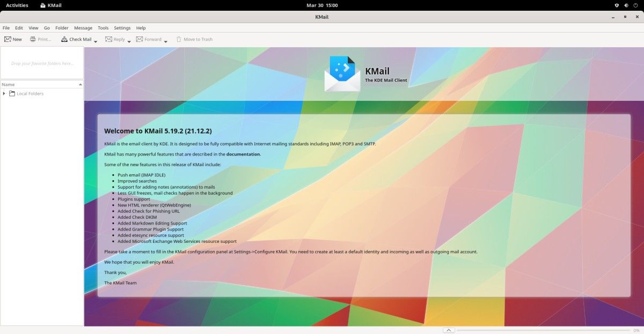Open the Message menu

coord(83,28)
